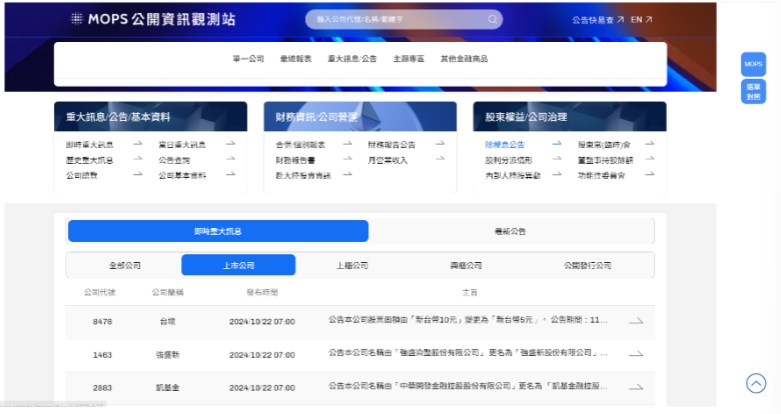Viewport: 781px width, 414px height.
Task: Open the 主題專區 menu
Action: click(408, 59)
